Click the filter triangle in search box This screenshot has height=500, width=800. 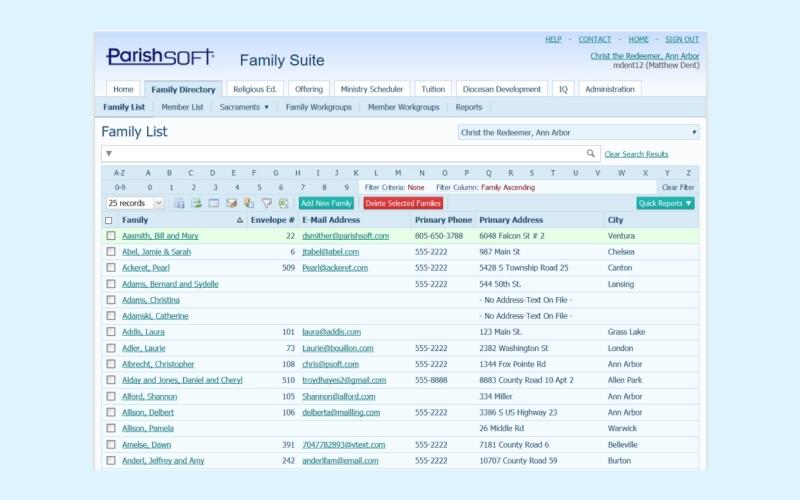pos(109,153)
